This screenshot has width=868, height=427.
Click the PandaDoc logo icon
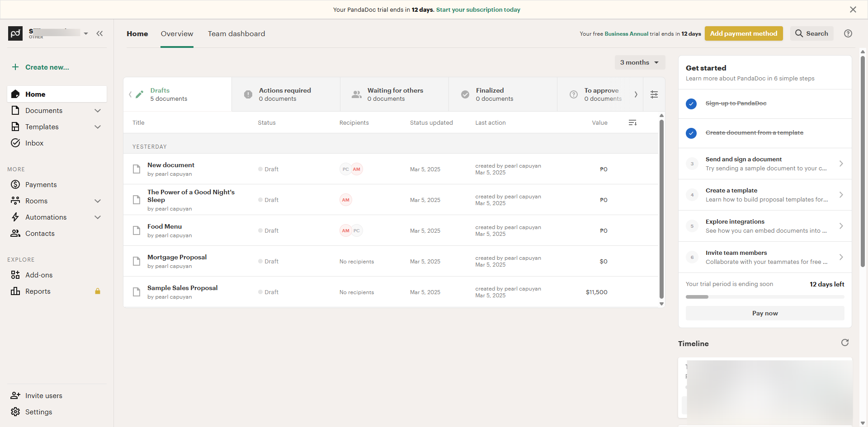pos(15,33)
